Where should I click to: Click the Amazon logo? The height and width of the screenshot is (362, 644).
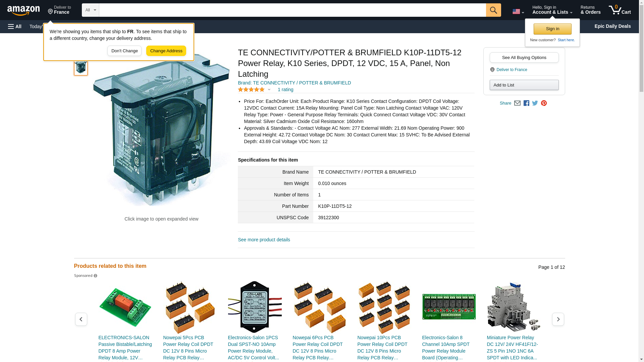click(23, 10)
